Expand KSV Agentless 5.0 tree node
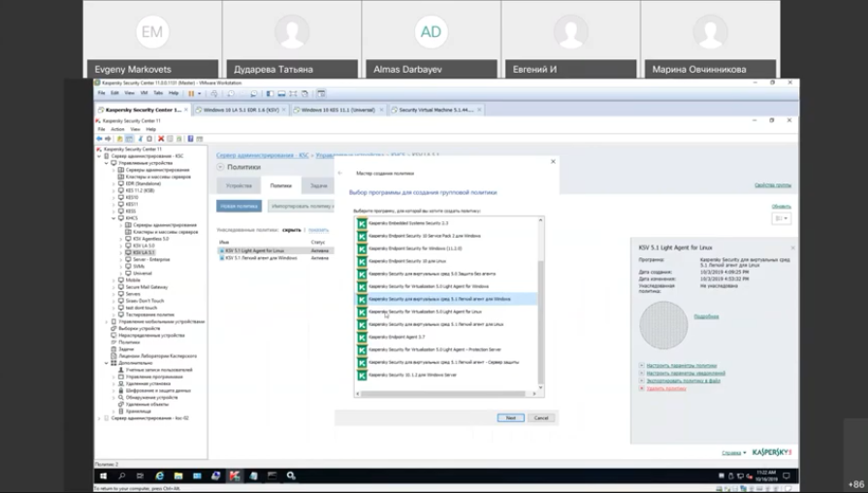Image resolution: width=868 pixels, height=493 pixels. point(121,239)
